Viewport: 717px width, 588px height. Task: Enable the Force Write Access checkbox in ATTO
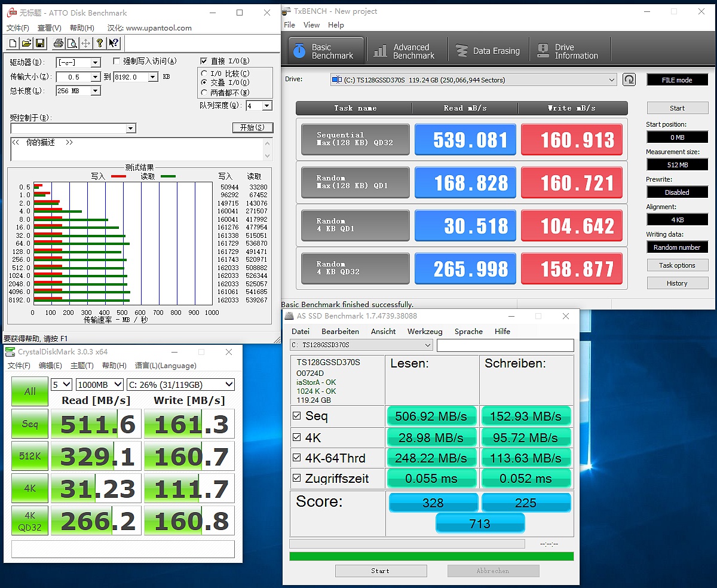tap(117, 61)
